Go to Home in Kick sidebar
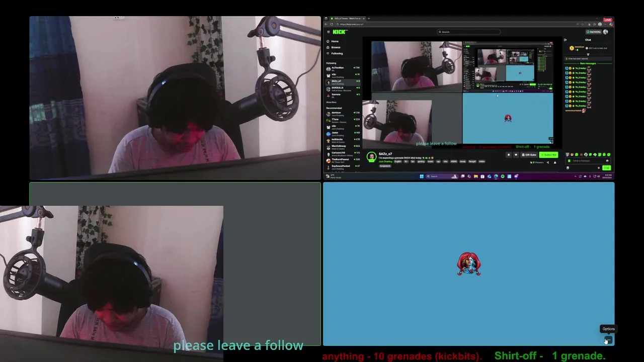644x362 pixels. tap(332, 41)
